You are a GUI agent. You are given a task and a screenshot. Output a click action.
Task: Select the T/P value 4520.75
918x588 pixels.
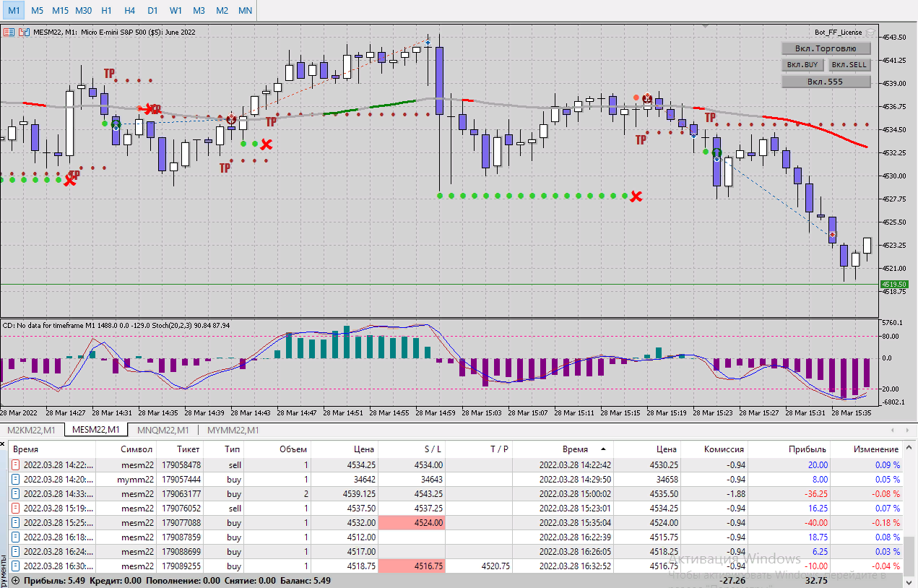point(495,566)
